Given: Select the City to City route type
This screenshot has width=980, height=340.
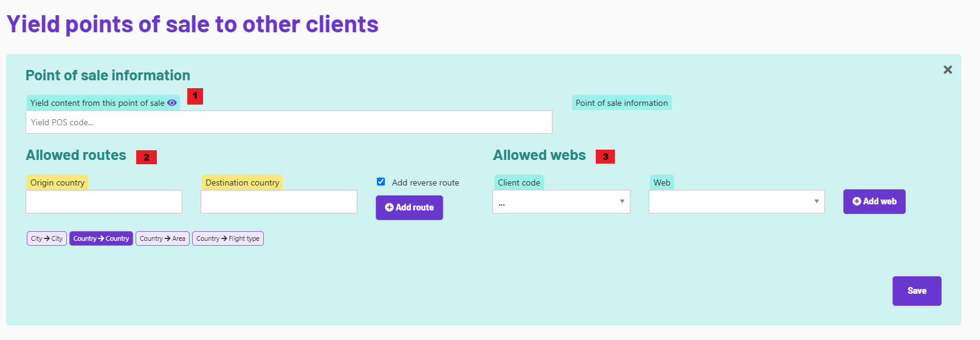Looking at the screenshot, I should [x=47, y=238].
